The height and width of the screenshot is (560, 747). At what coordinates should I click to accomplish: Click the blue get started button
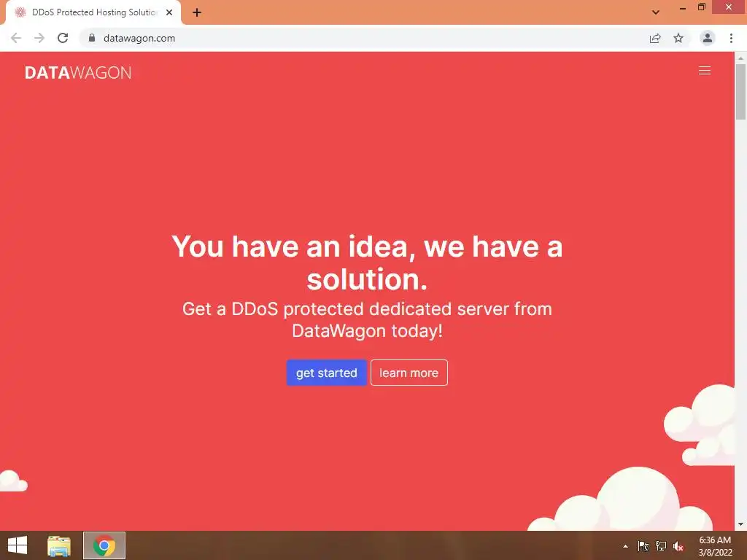tap(326, 373)
